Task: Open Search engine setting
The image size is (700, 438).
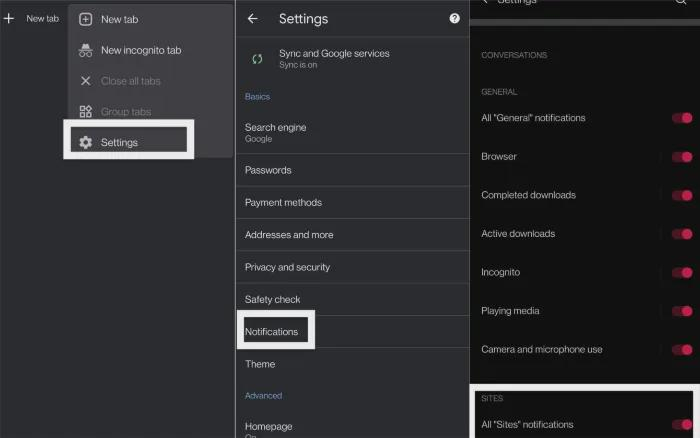Action: tap(276, 132)
